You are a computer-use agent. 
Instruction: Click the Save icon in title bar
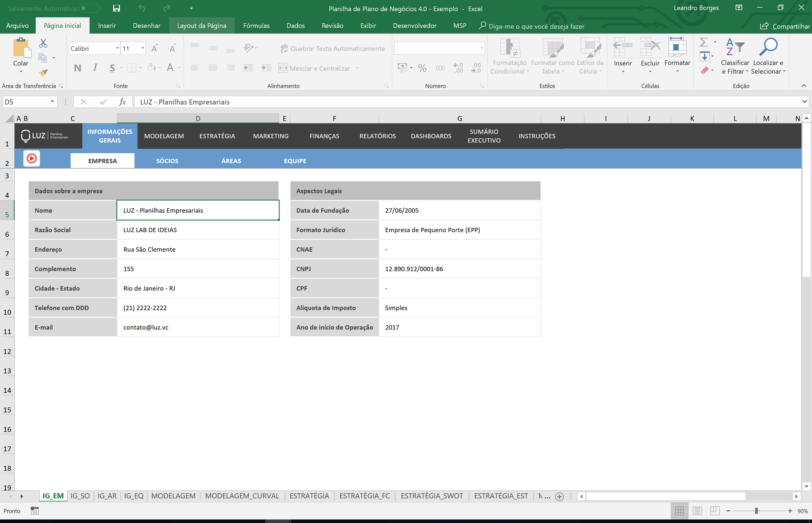pos(116,8)
